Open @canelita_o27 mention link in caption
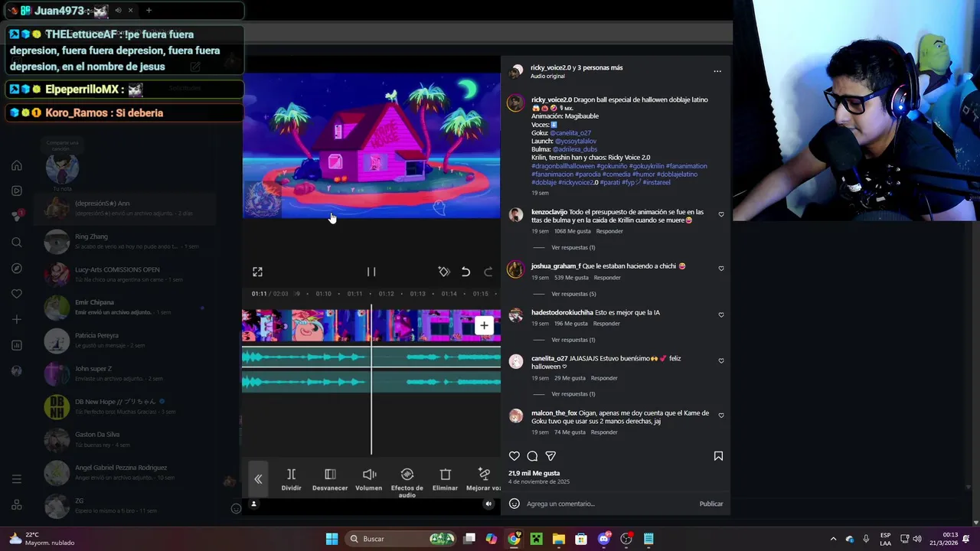The width and height of the screenshot is (980, 551). 570,133
